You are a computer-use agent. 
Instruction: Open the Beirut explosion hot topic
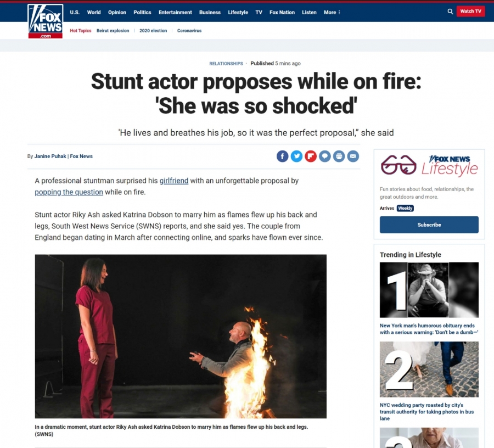(113, 31)
